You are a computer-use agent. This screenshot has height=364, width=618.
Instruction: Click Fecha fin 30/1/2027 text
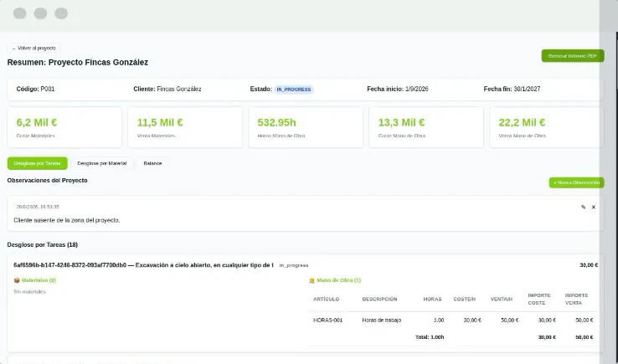(512, 89)
